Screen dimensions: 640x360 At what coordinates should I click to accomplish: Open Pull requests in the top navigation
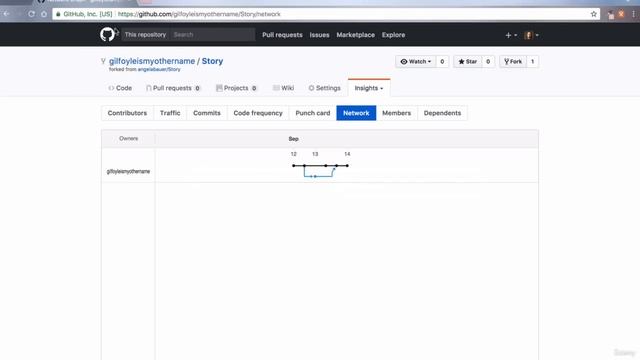pos(282,35)
